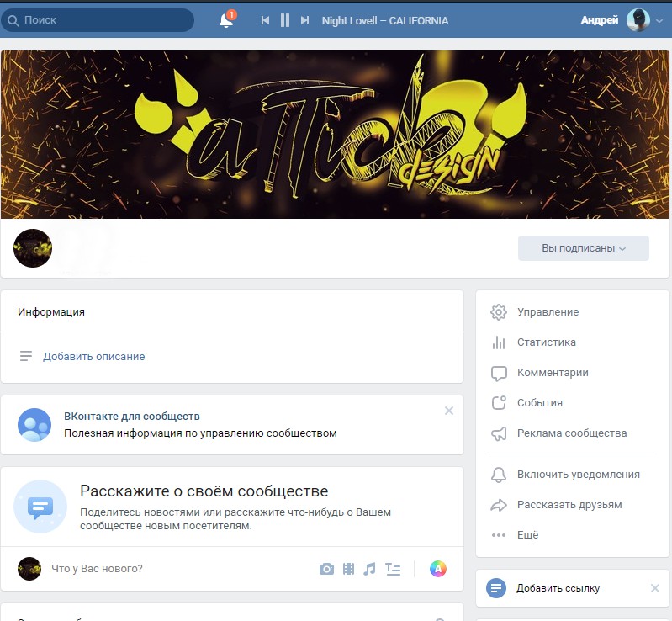Open the colorful poster background icon
Screen dimensions: 672x621
coord(438,569)
